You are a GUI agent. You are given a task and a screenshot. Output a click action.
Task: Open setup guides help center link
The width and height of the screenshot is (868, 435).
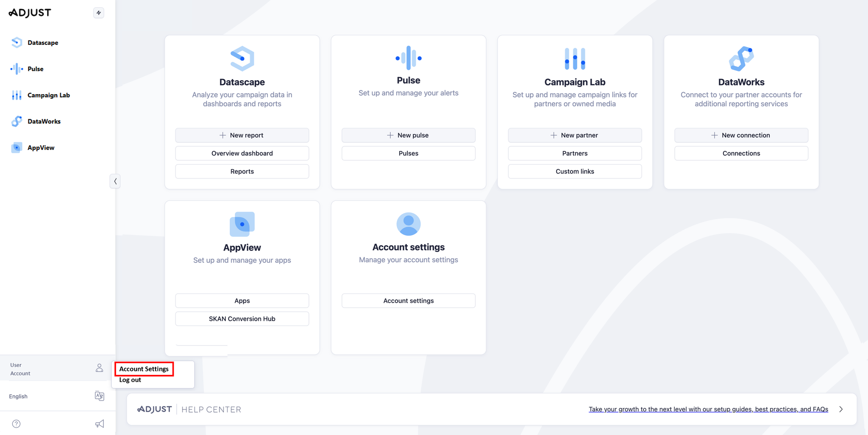pos(708,409)
